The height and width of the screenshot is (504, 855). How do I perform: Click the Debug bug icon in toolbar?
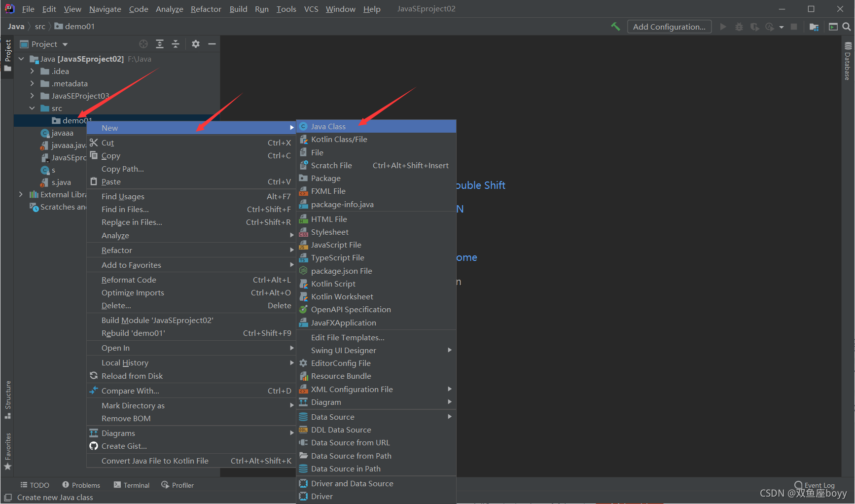[739, 27]
